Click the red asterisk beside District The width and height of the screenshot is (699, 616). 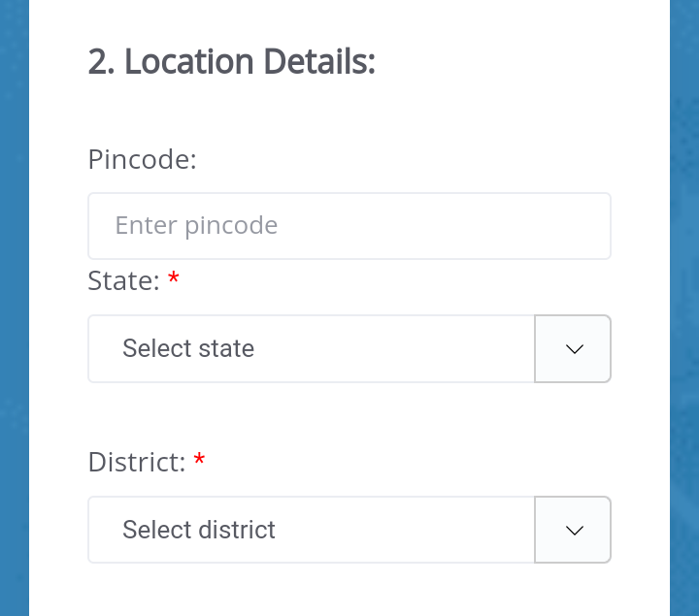pyautogui.click(x=199, y=462)
